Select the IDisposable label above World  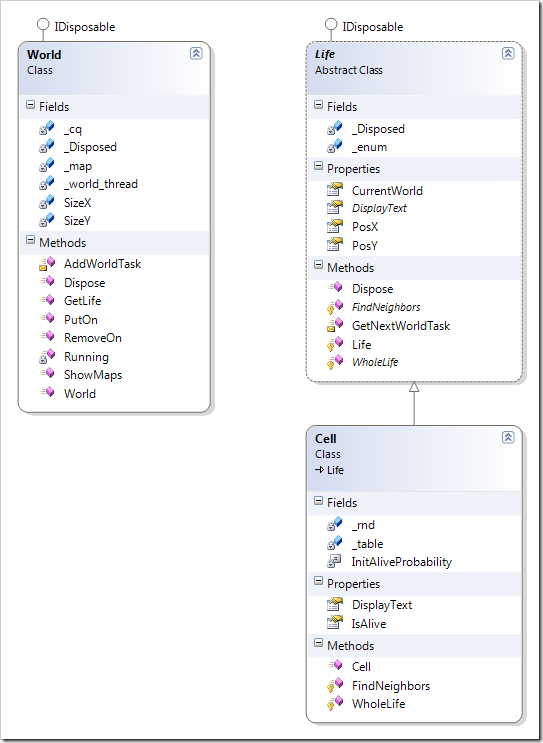85,27
